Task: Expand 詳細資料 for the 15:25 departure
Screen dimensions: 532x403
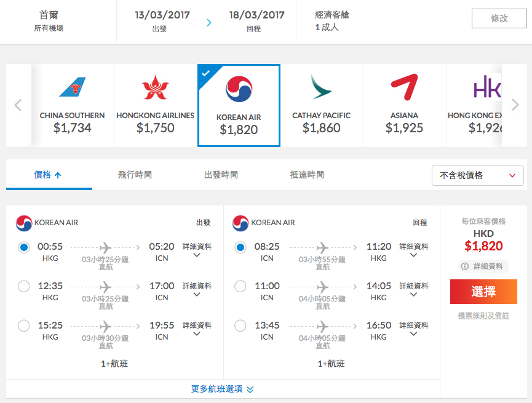Action: tap(197, 329)
